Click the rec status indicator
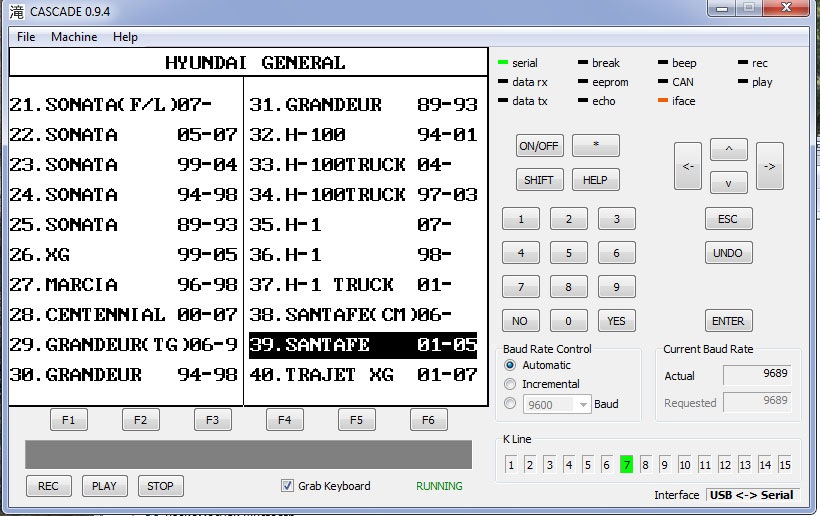 [743, 63]
